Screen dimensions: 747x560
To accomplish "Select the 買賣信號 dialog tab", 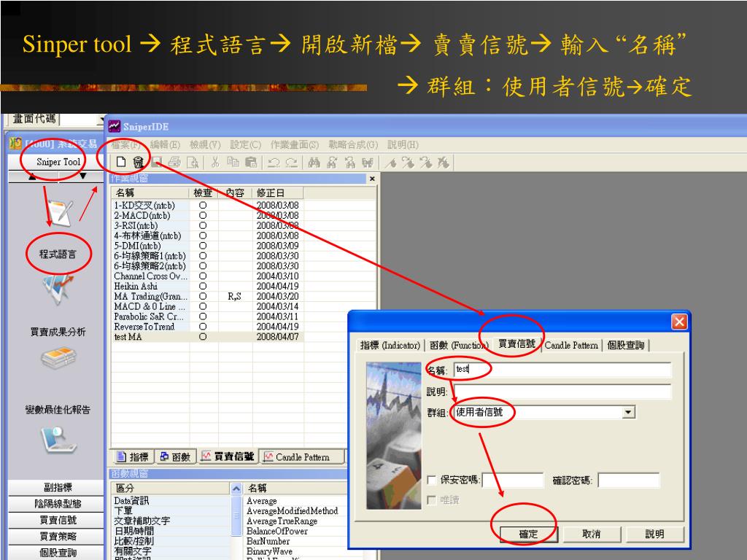I will tap(517, 344).
